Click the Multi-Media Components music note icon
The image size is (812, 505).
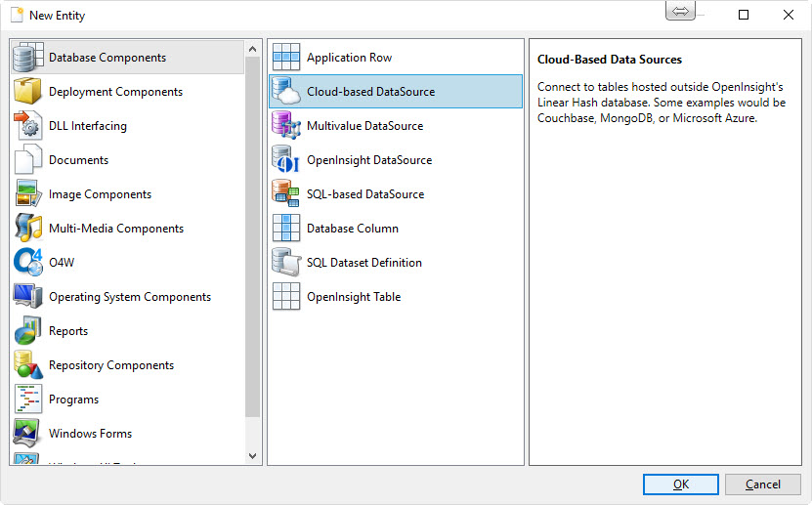click(x=28, y=228)
